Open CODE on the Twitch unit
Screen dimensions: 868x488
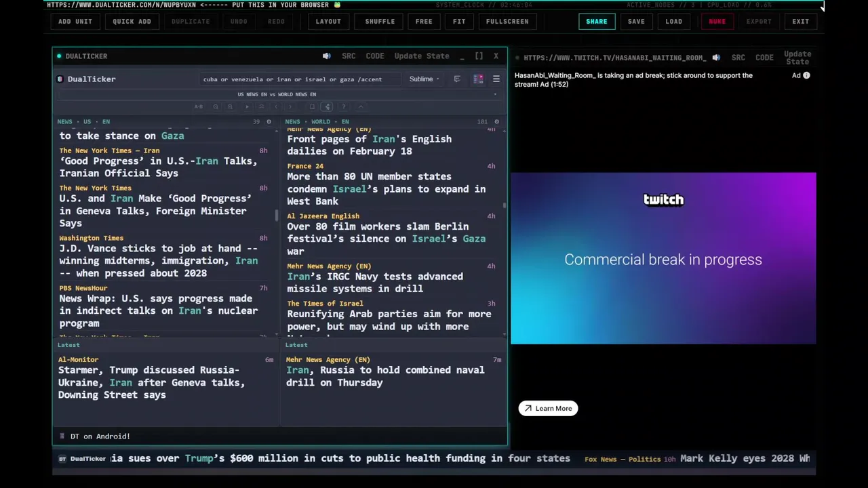764,58
